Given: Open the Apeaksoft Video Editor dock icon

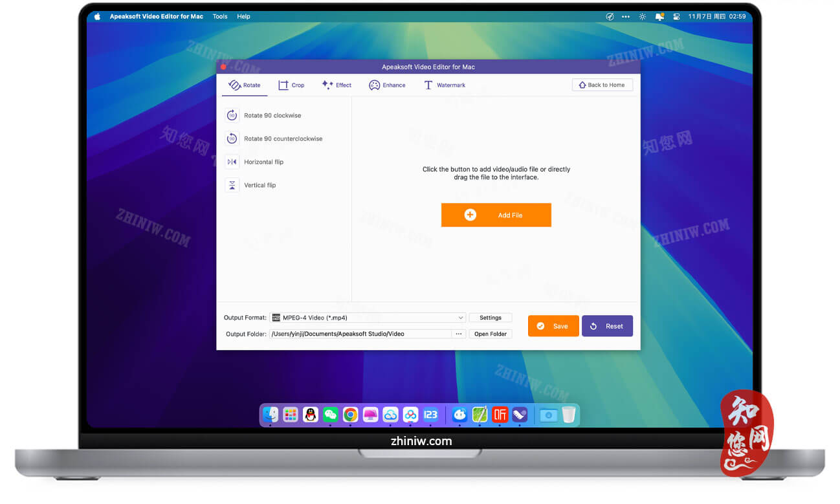Looking at the screenshot, I should coord(520,415).
